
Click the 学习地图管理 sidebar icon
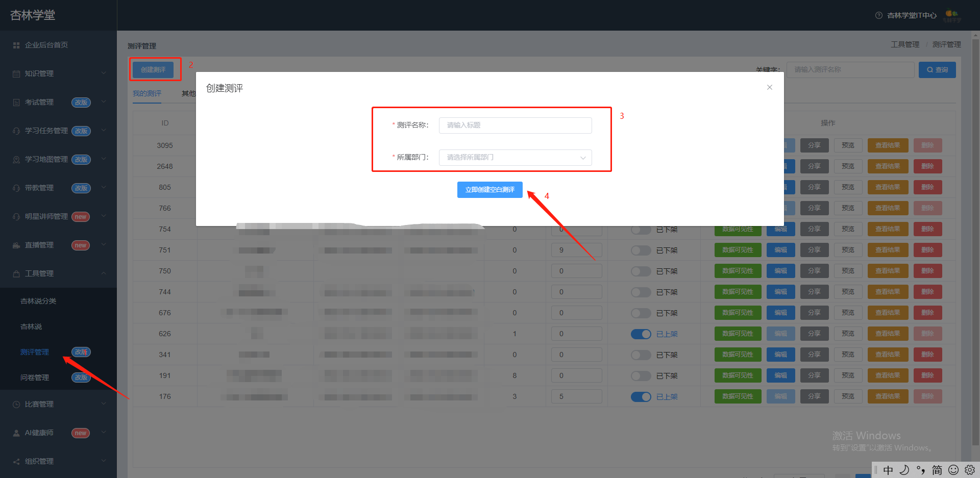pos(16,160)
